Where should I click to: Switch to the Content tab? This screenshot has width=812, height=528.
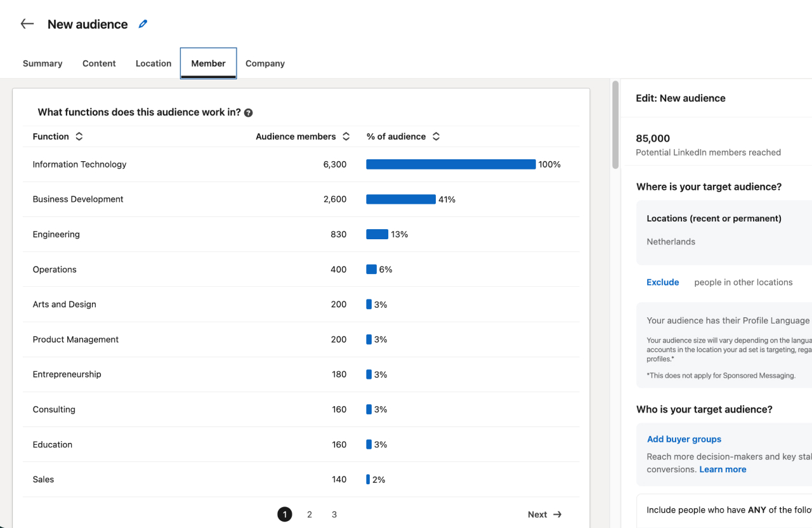99,63
